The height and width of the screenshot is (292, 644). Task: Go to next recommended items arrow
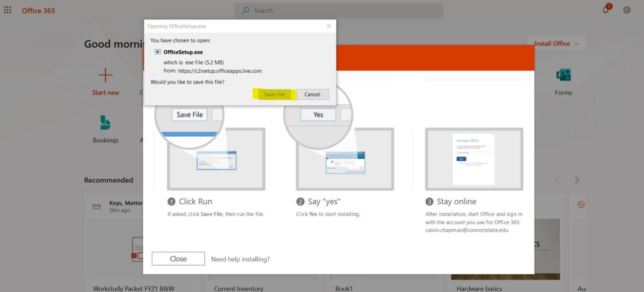tap(577, 180)
